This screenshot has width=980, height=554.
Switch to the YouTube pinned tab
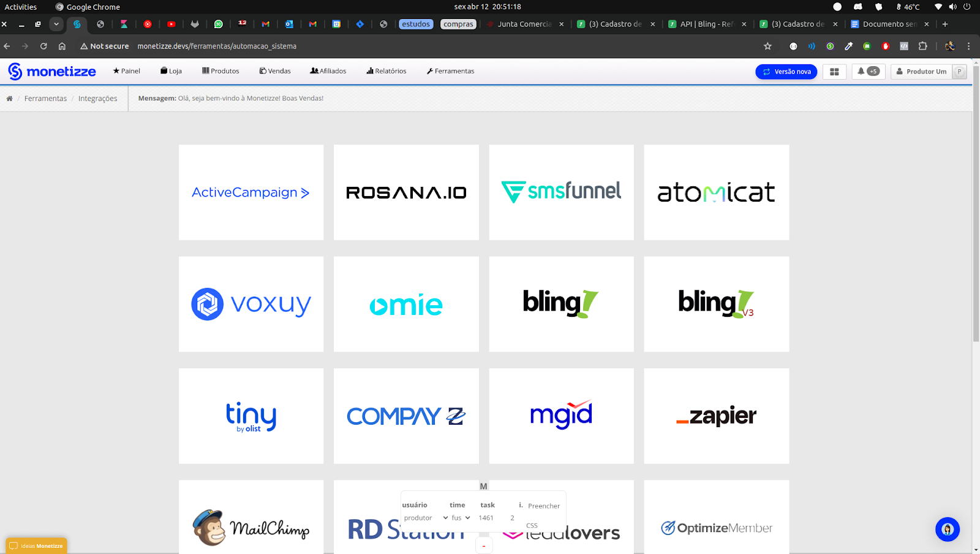pos(171,25)
